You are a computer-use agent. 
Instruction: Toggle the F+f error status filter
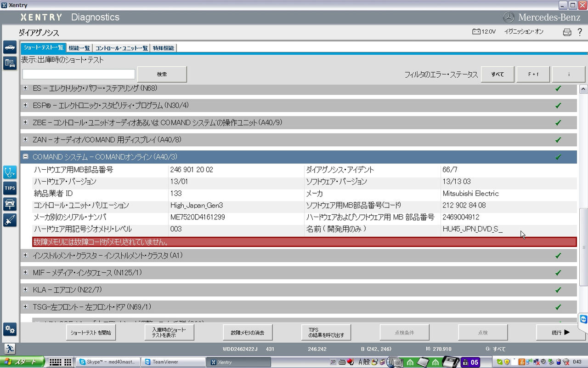pos(533,74)
